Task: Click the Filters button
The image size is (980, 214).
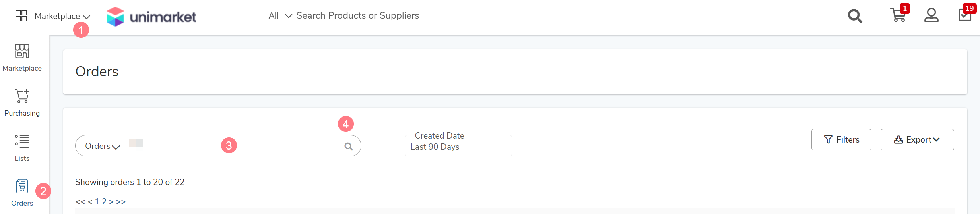Action: click(841, 140)
